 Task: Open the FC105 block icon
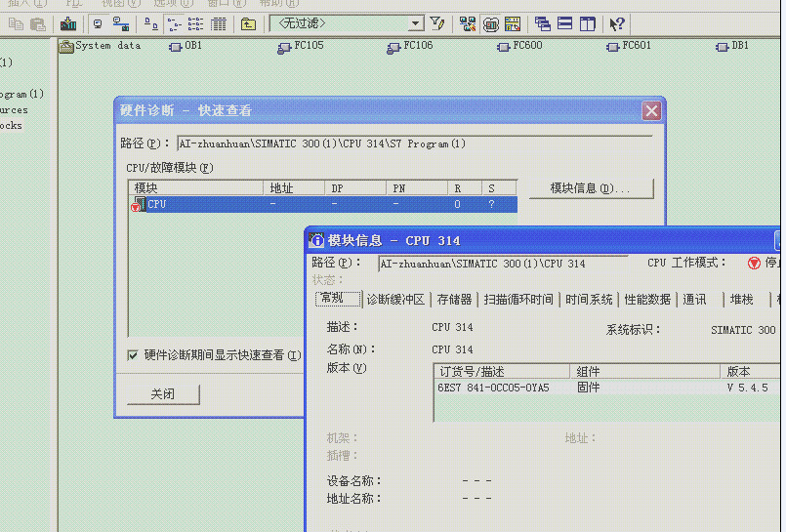click(x=285, y=46)
